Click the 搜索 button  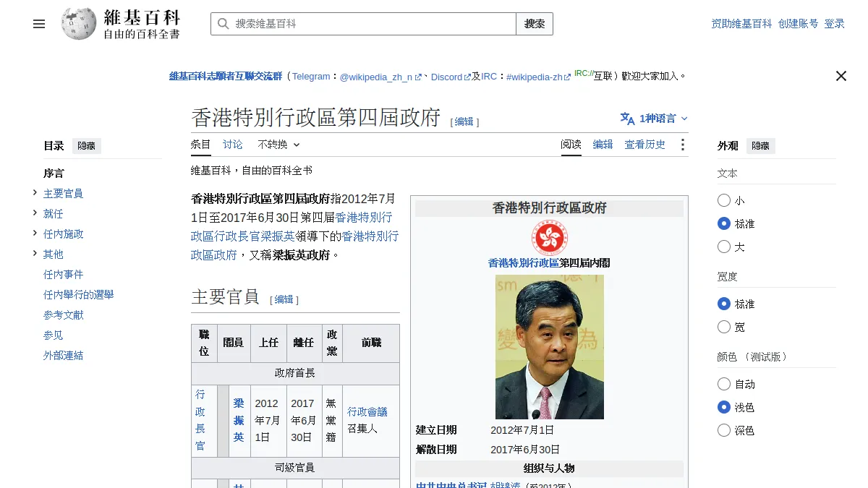tap(535, 24)
